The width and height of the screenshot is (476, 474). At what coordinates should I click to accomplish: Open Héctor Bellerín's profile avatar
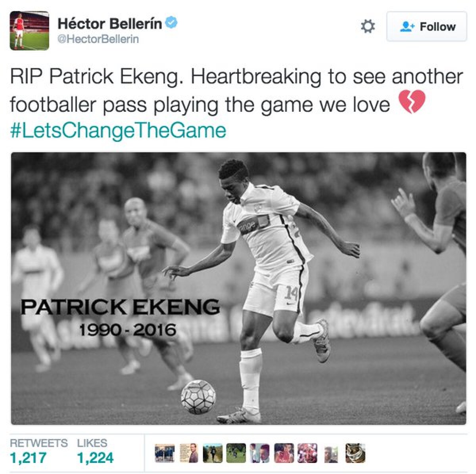pos(29,31)
